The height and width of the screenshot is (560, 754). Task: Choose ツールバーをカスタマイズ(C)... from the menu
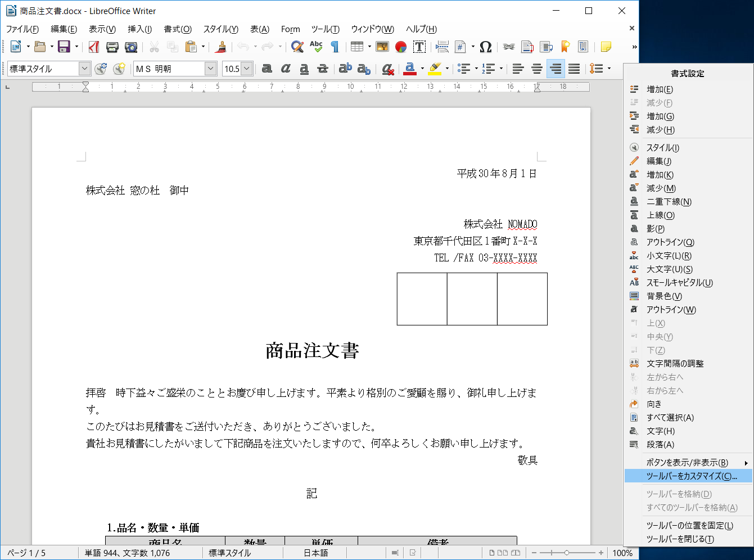click(688, 476)
